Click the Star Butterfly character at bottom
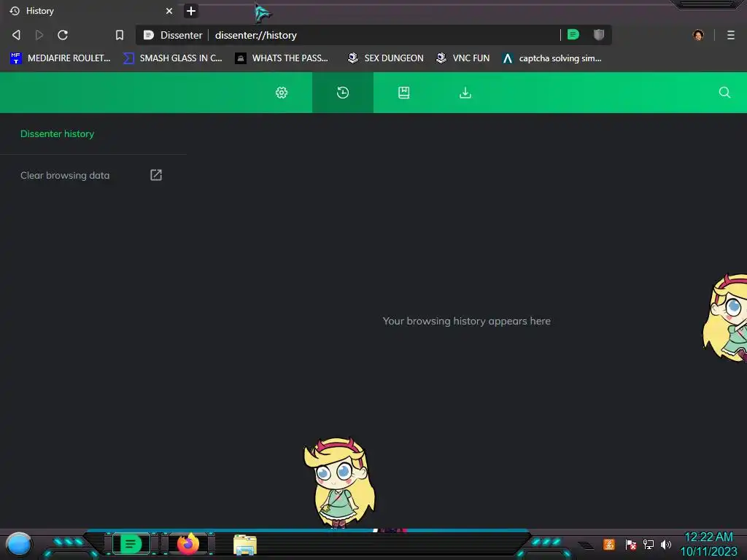The height and width of the screenshot is (560, 747). coord(339,483)
